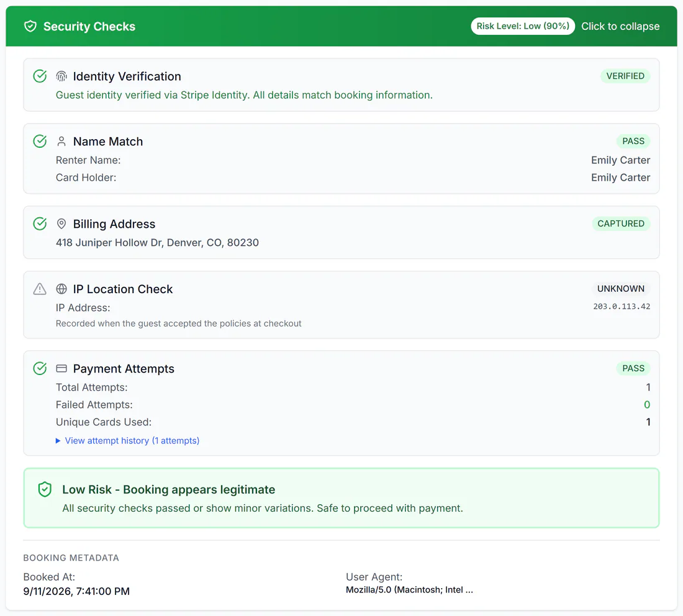Click the green check icon for Payment Attempts
Screen dimensions: 683x616
click(x=40, y=369)
